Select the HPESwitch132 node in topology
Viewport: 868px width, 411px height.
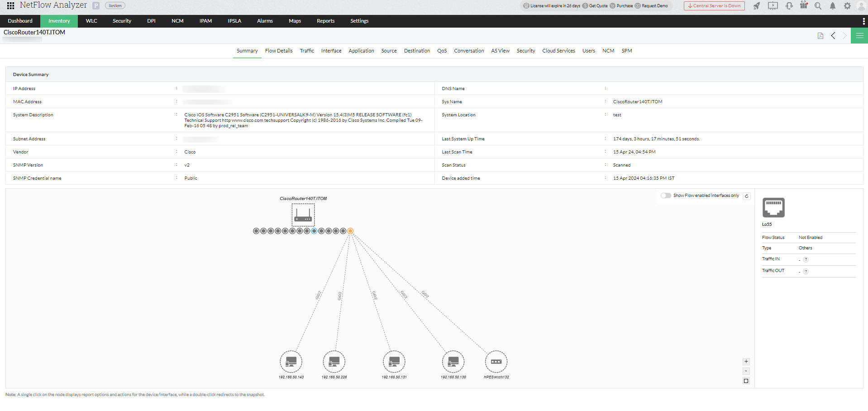(496, 362)
